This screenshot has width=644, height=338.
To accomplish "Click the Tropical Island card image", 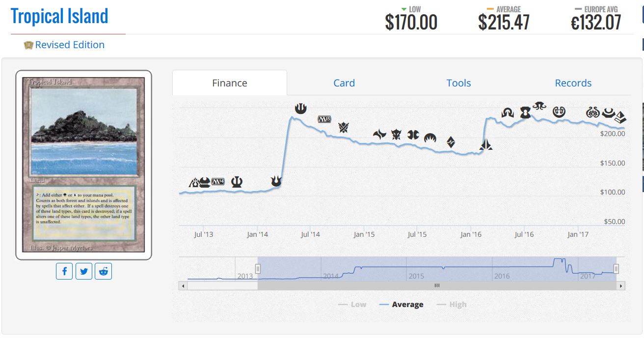I will tap(83, 165).
